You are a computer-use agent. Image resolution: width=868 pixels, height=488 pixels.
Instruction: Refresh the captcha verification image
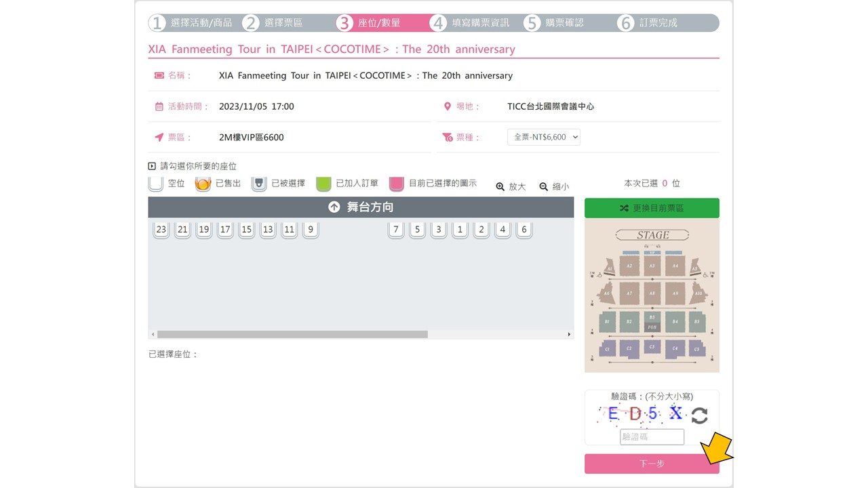point(699,415)
